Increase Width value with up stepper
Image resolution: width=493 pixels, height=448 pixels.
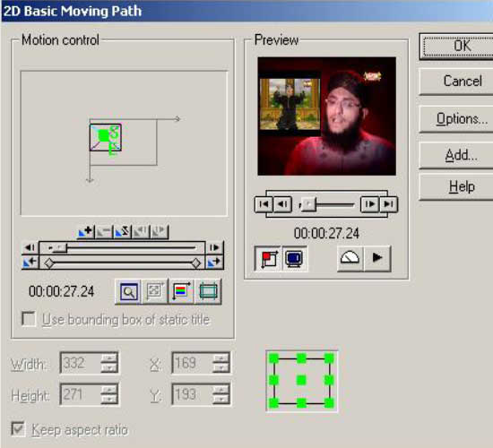109,358
